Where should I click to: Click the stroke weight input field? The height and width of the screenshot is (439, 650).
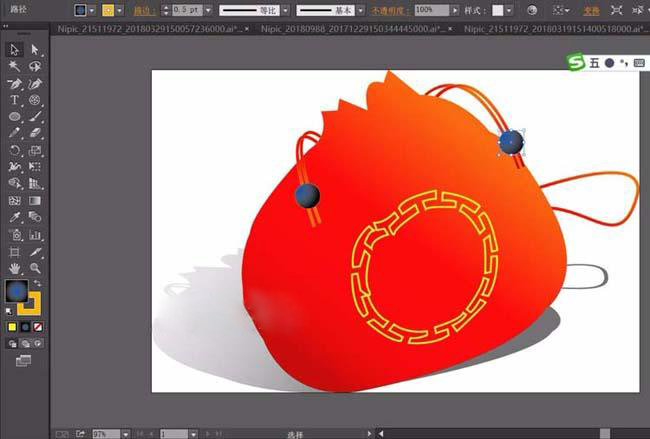click(x=185, y=9)
